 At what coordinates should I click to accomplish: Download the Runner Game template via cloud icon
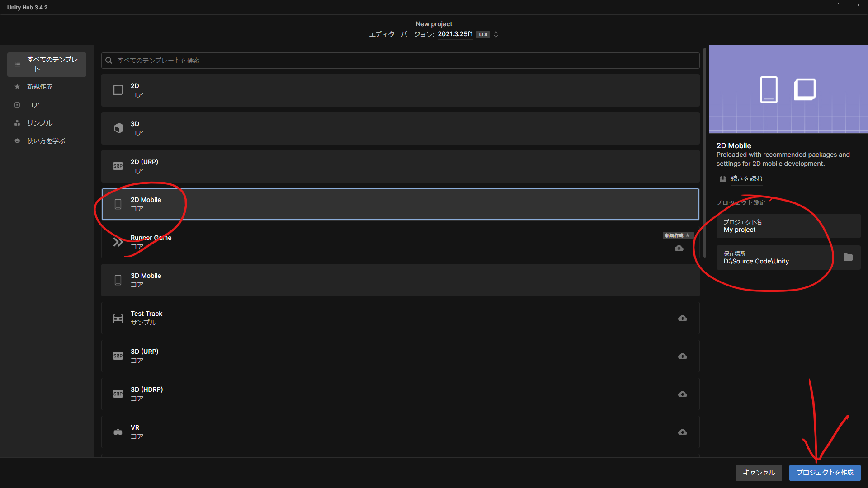679,248
